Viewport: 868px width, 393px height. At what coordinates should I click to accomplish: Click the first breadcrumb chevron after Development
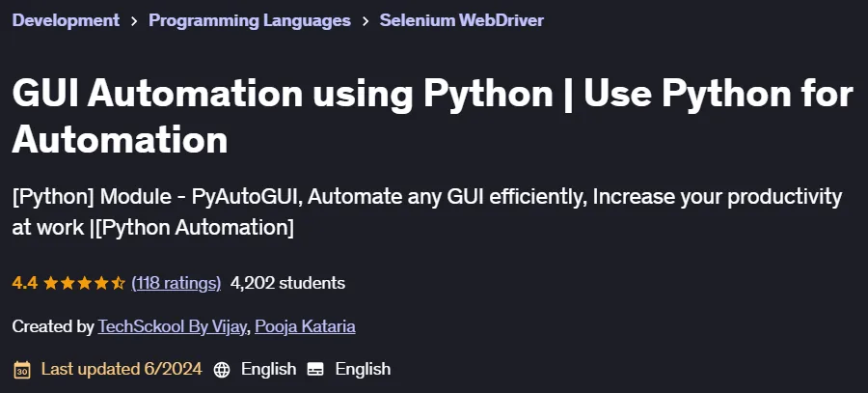[x=134, y=21]
